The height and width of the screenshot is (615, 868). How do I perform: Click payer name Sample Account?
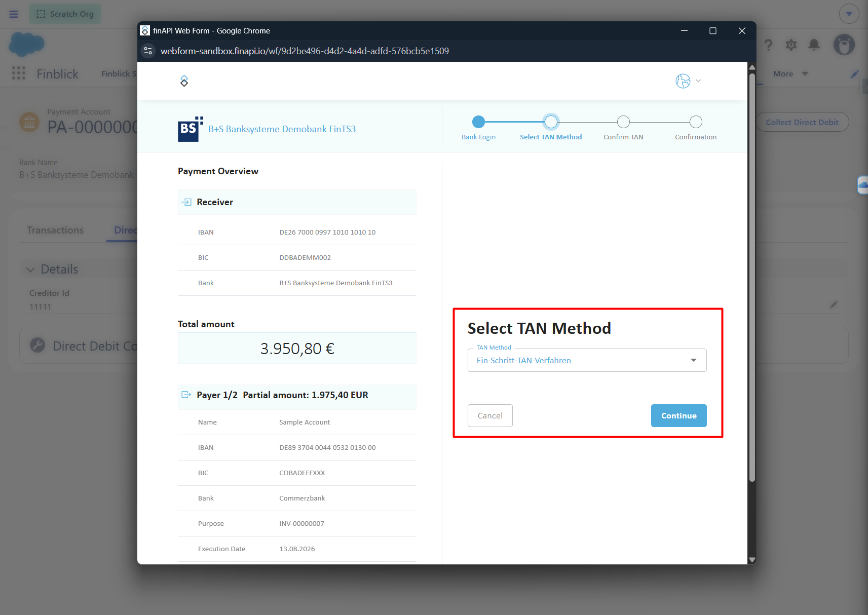point(305,422)
